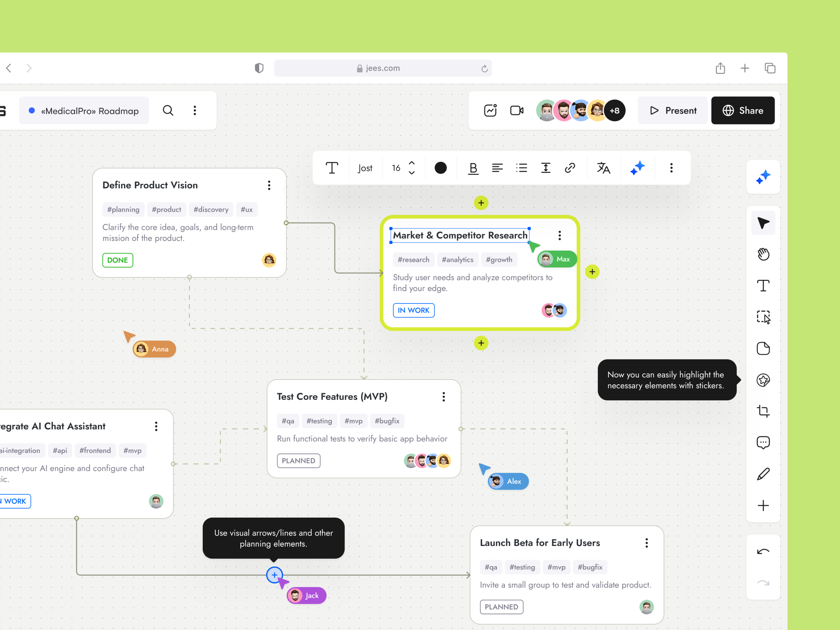Click the Present button
Image resolution: width=840 pixels, height=630 pixels.
pyautogui.click(x=673, y=111)
